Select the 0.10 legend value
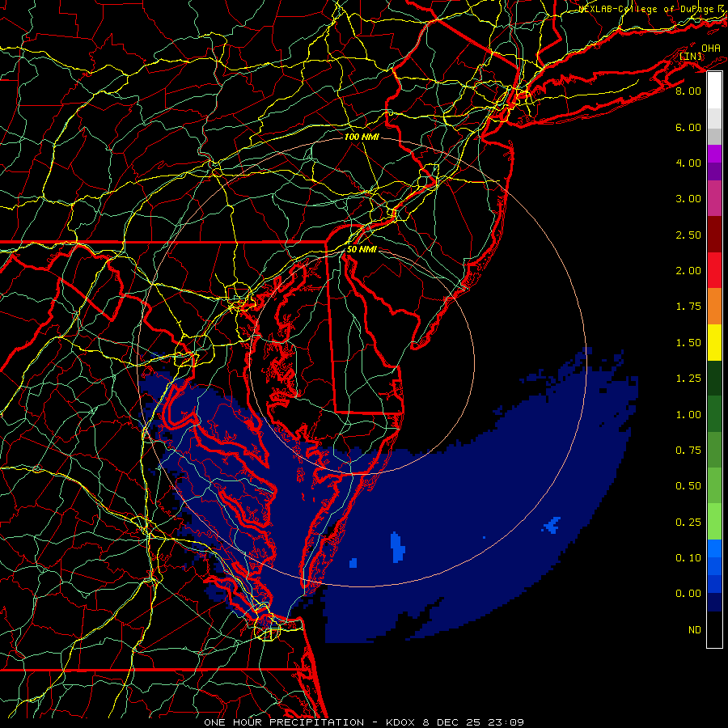The width and height of the screenshot is (728, 728). pos(688,558)
